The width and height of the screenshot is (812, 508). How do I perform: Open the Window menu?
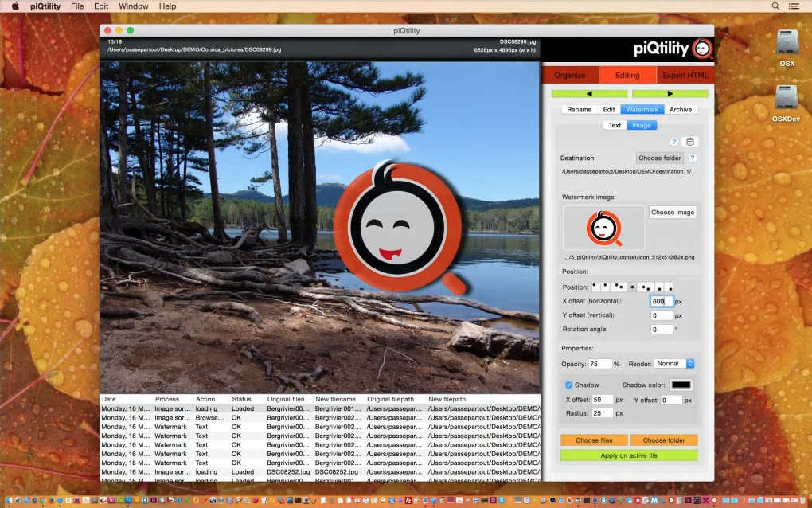point(133,6)
